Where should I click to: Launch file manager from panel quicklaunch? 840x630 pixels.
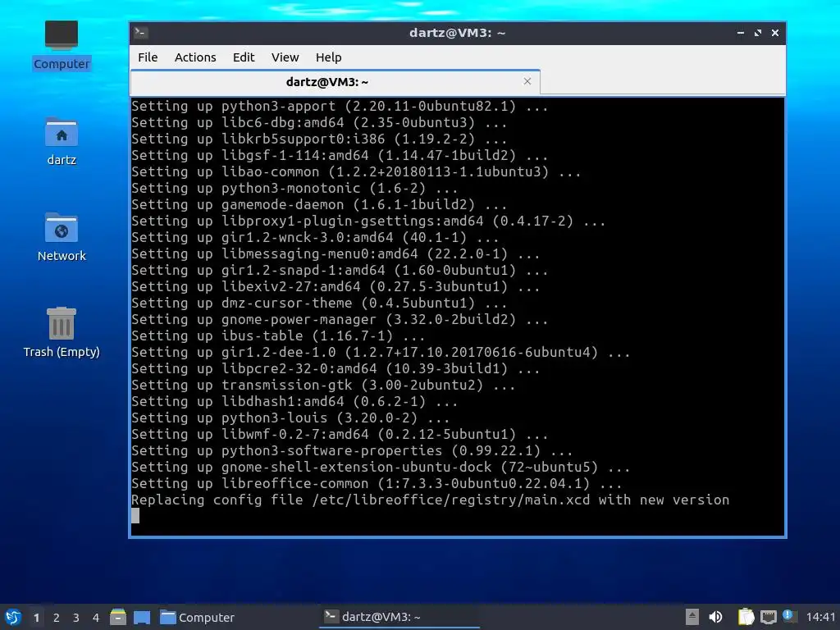pyautogui.click(x=118, y=617)
